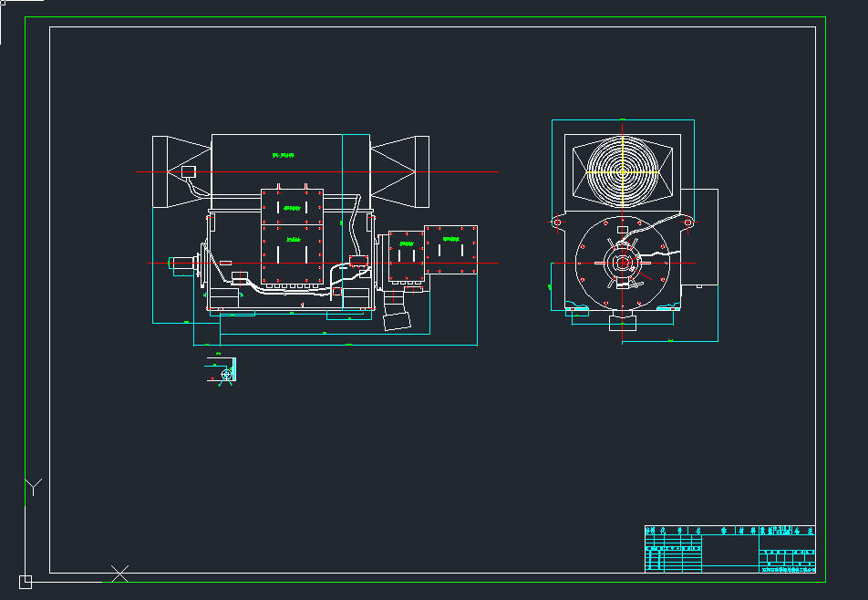Viewport: 868px width, 600px height.
Task: Select the small detail view below side view
Action: 225,369
